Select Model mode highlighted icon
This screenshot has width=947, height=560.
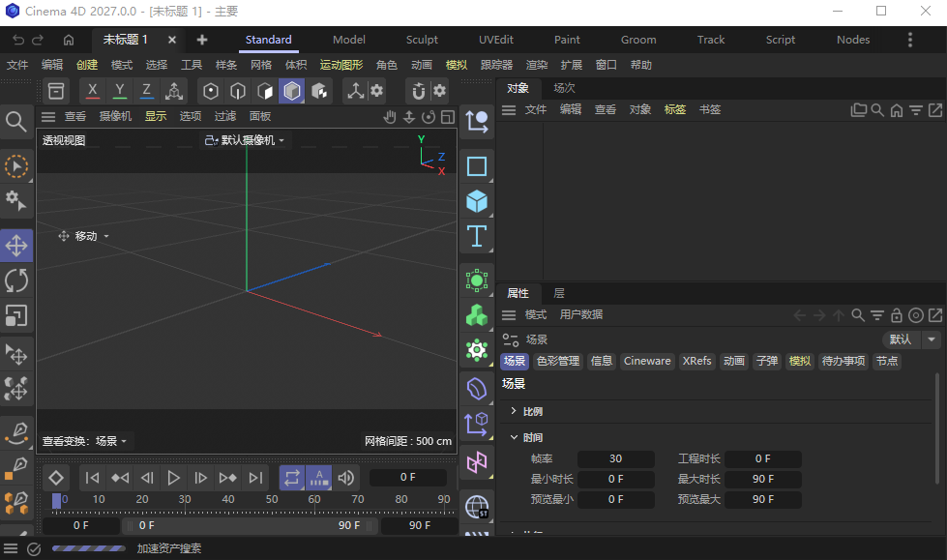pos(292,91)
